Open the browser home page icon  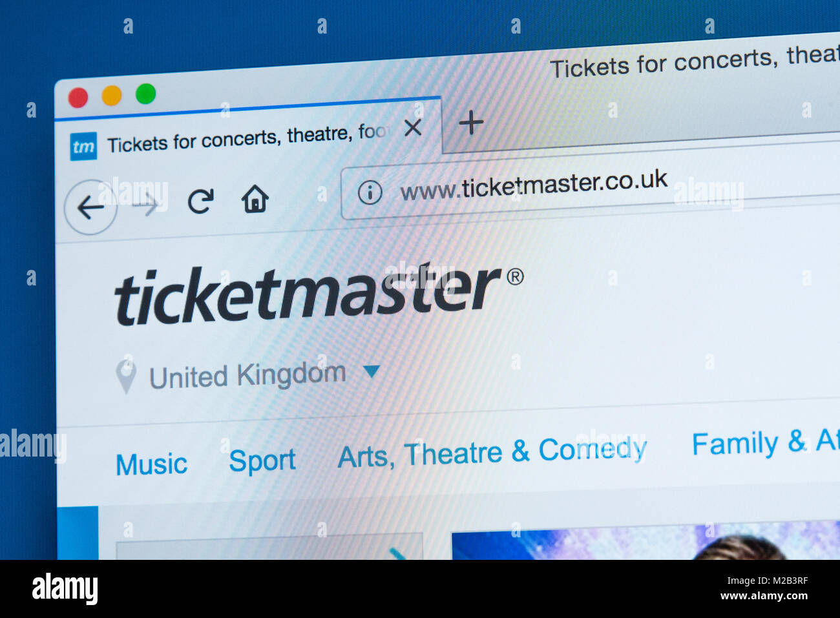255,199
